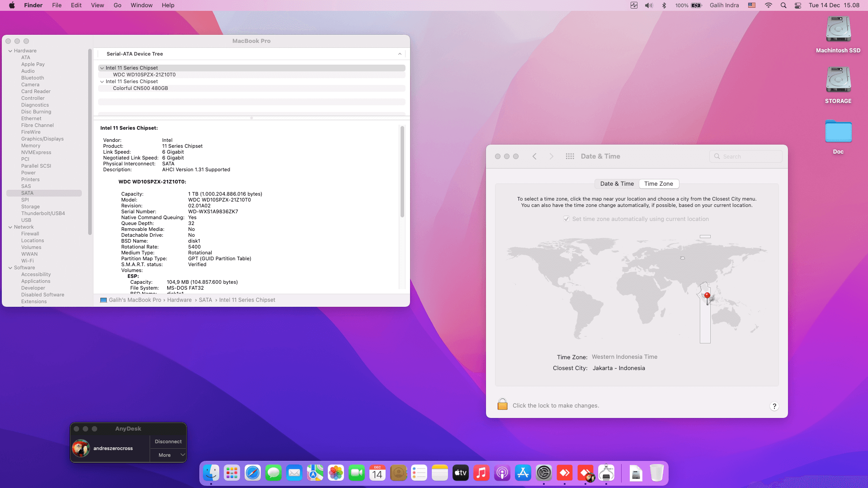Viewport: 868px width, 488px height.
Task: Click the detail pane scrollbar
Action: (x=402, y=172)
